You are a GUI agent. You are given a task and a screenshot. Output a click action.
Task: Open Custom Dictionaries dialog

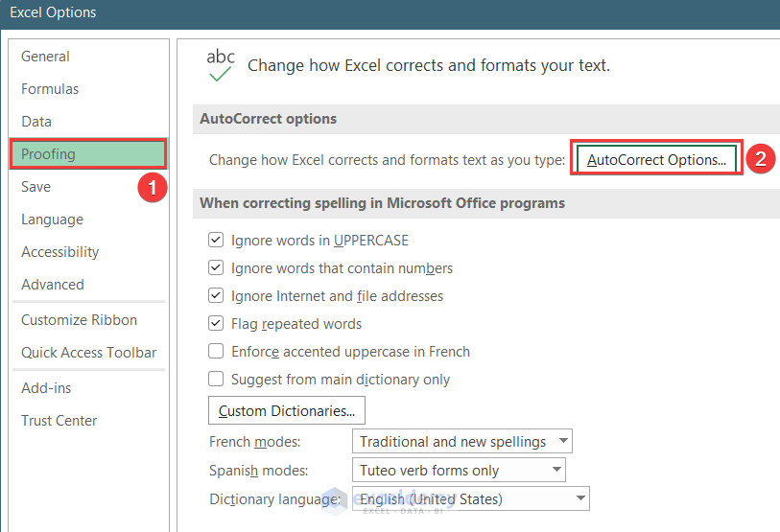click(287, 410)
